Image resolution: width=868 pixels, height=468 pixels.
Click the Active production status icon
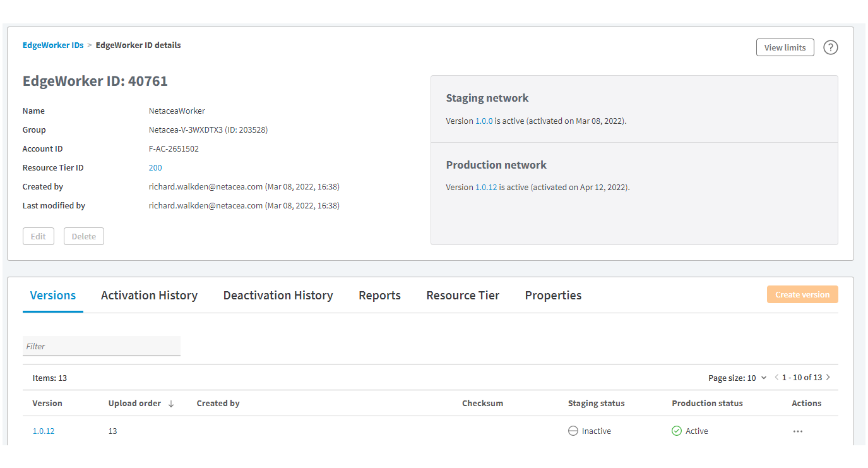click(x=677, y=431)
